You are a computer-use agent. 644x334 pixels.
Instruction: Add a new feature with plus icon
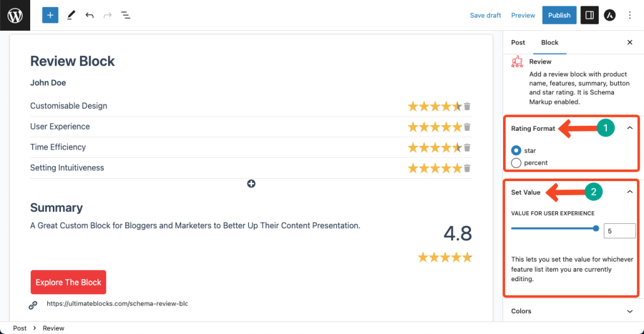251,184
